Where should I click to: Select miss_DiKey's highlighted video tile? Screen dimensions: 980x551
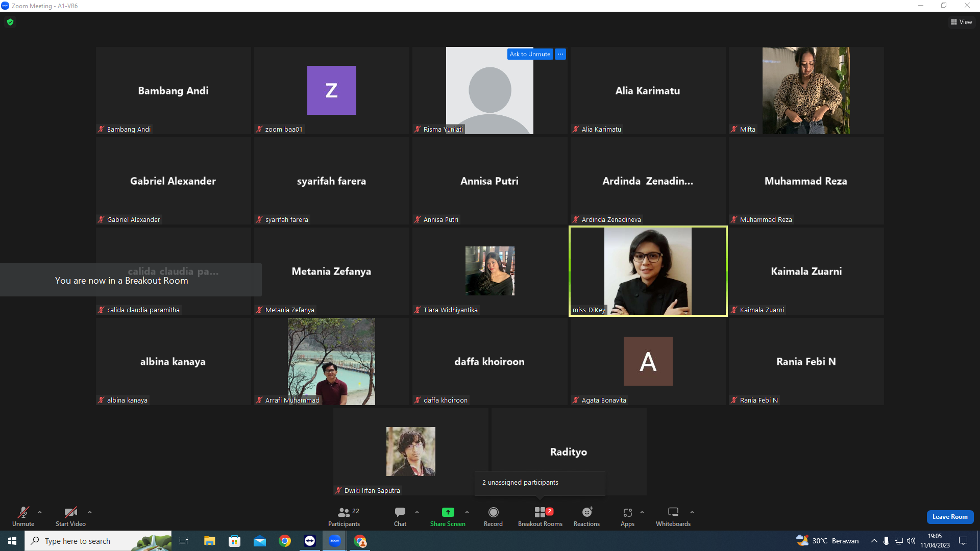(648, 271)
